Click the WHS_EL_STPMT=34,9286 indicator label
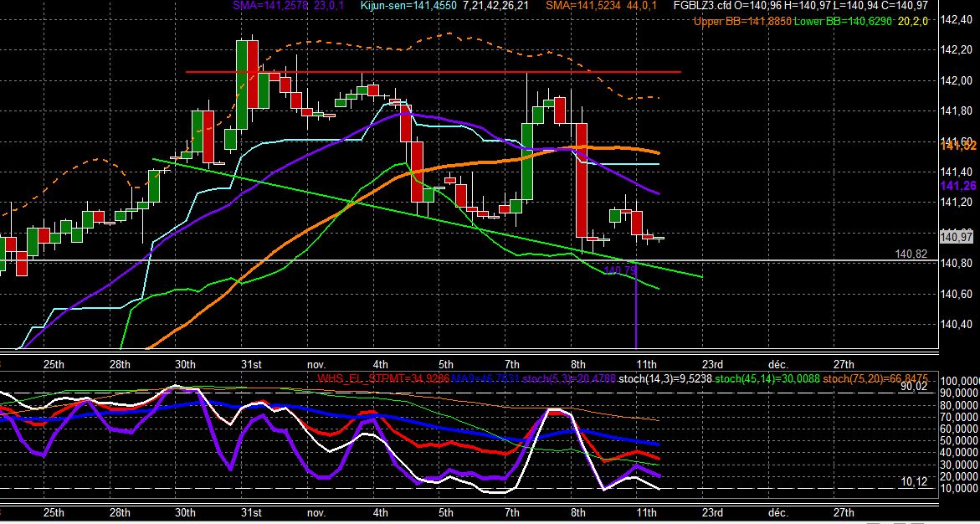The width and height of the screenshot is (980, 524). (383, 378)
